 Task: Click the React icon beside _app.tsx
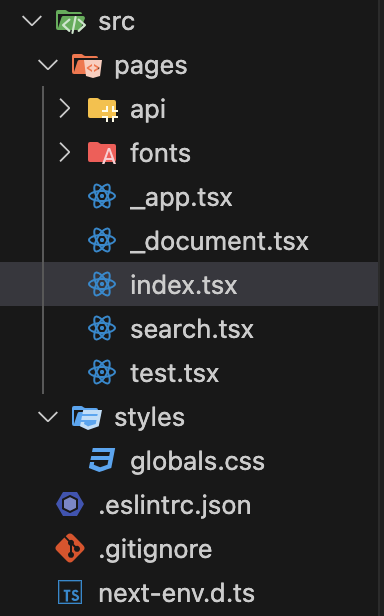point(102,196)
